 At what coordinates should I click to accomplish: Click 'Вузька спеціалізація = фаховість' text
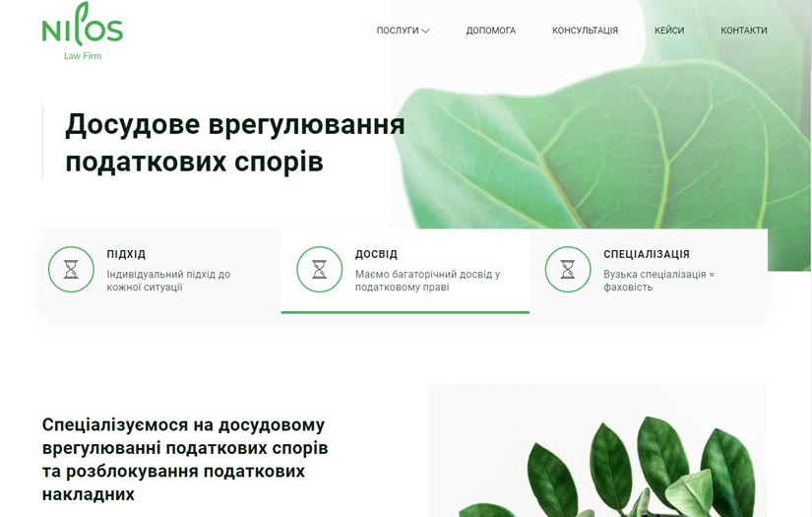(x=658, y=281)
